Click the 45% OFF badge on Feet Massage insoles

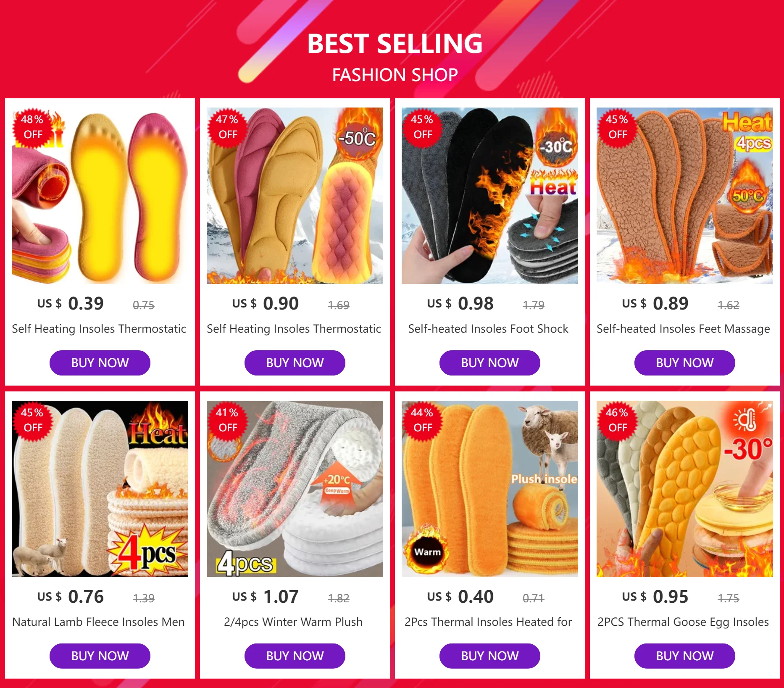[x=617, y=127]
